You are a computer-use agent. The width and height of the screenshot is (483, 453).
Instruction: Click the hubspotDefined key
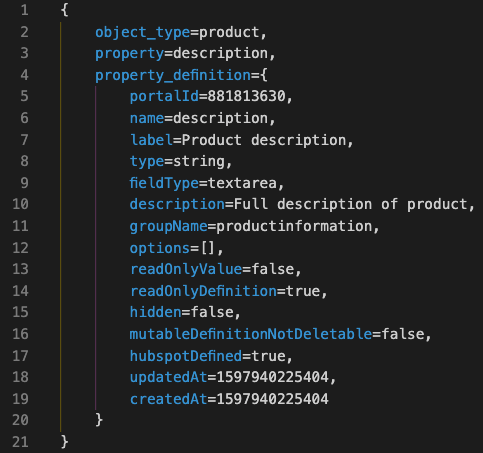(186, 356)
